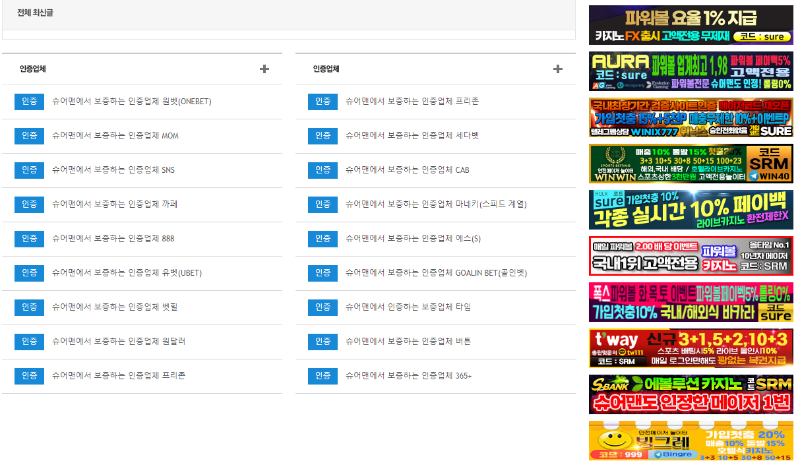
Task: Click the 인증 badge beside CAB entry
Action: [322, 170]
